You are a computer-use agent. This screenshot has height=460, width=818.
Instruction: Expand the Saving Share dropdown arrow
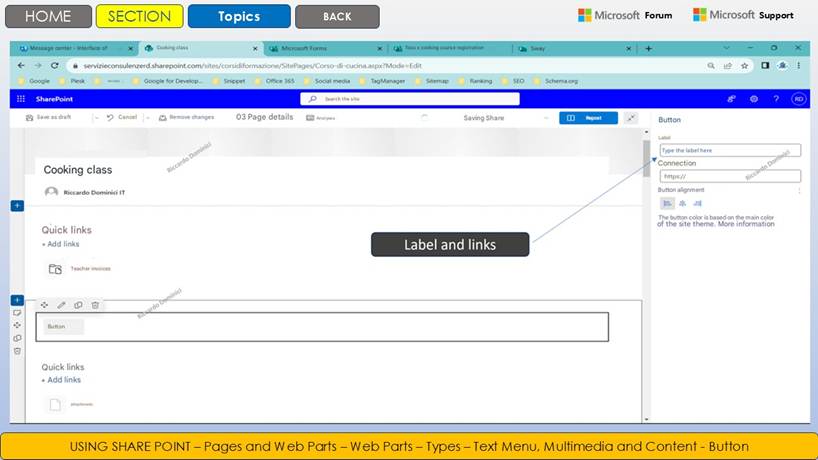(x=546, y=118)
